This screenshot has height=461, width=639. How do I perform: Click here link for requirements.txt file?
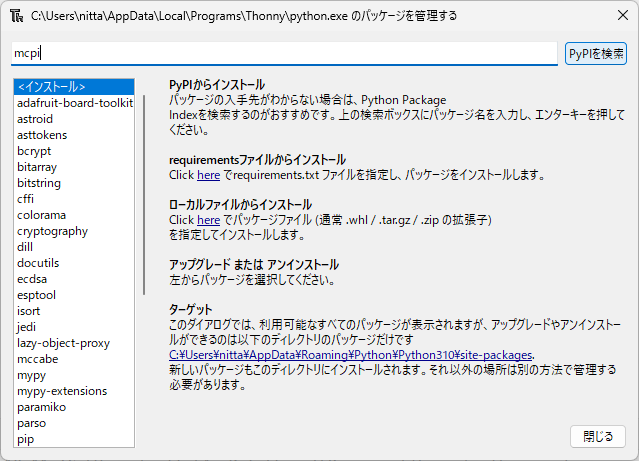click(208, 175)
